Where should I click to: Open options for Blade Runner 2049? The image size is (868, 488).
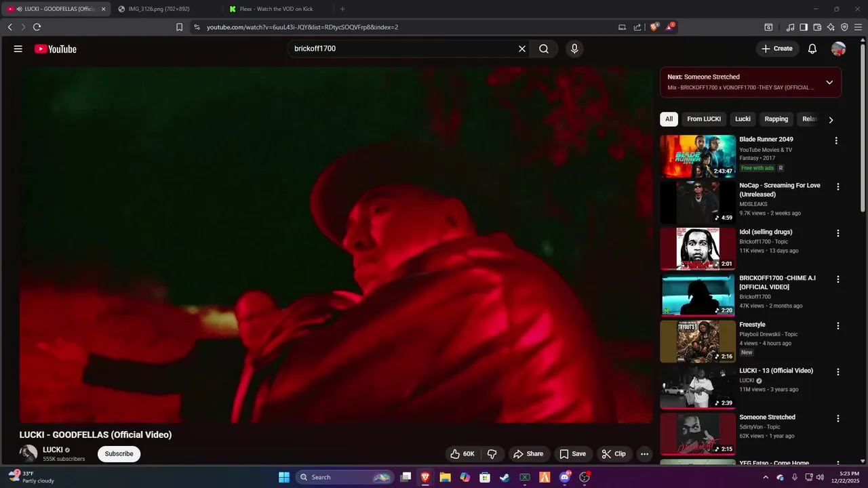click(x=836, y=141)
